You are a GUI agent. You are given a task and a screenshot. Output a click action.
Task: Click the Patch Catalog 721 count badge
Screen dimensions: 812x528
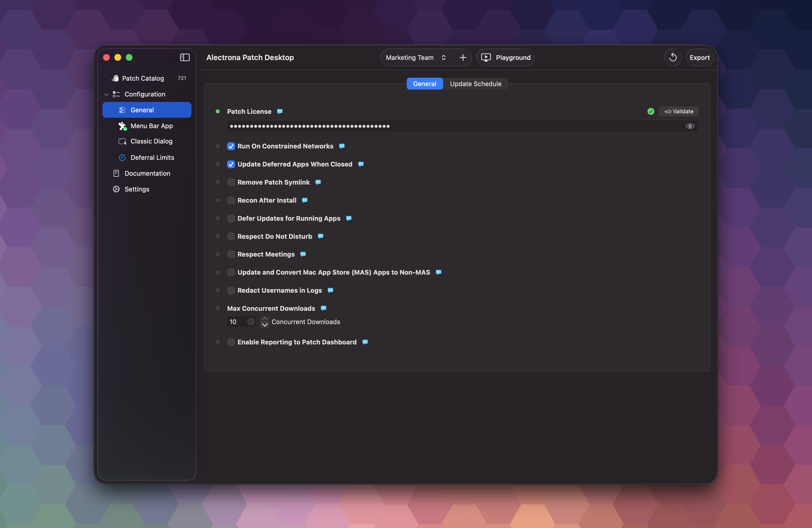182,78
